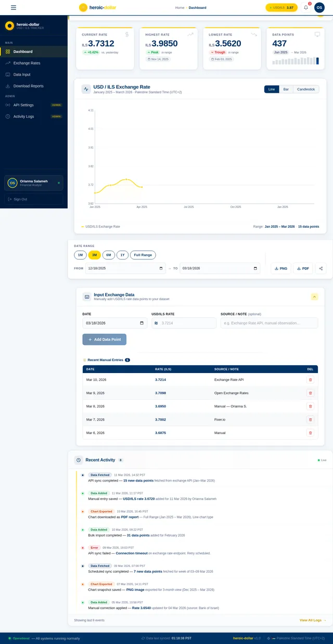The image size is (333, 644).
Task: Click the Sign Out button
Action: (x=34, y=199)
